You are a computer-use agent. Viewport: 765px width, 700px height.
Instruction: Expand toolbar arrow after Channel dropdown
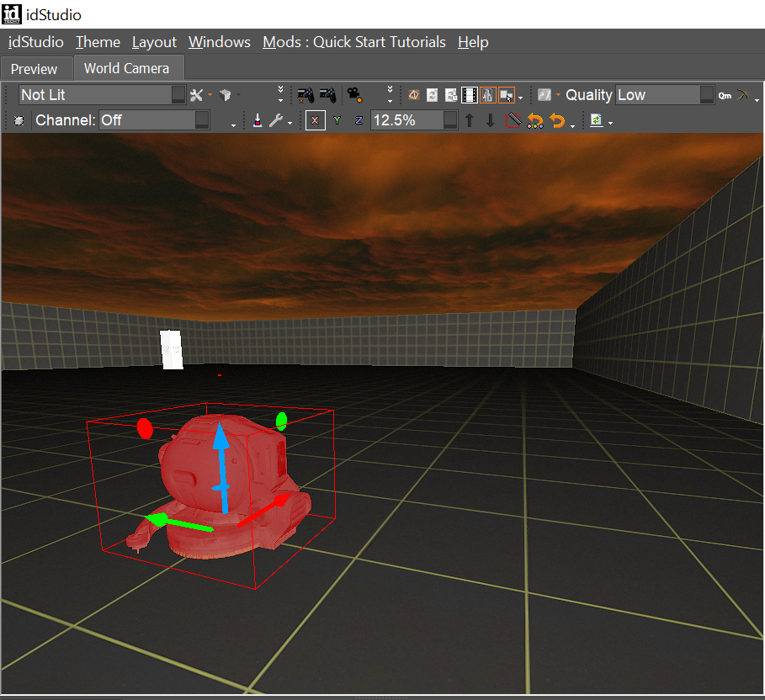(x=233, y=125)
